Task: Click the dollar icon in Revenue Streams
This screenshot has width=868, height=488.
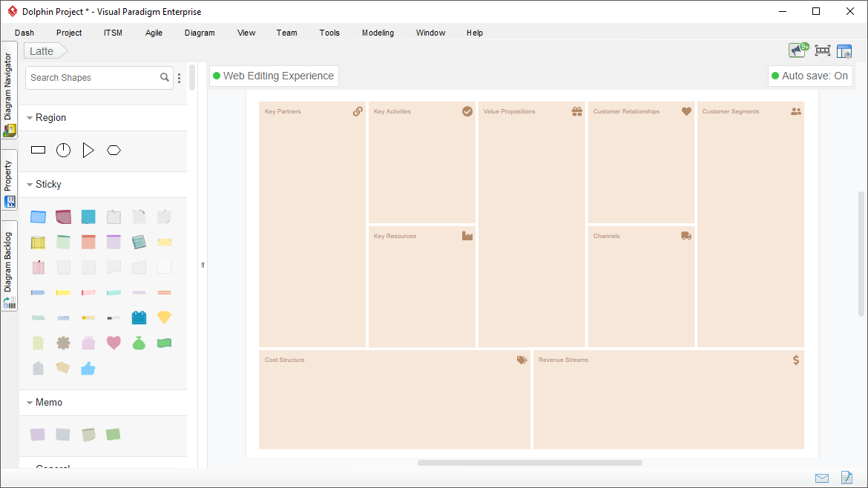Action: [796, 360]
